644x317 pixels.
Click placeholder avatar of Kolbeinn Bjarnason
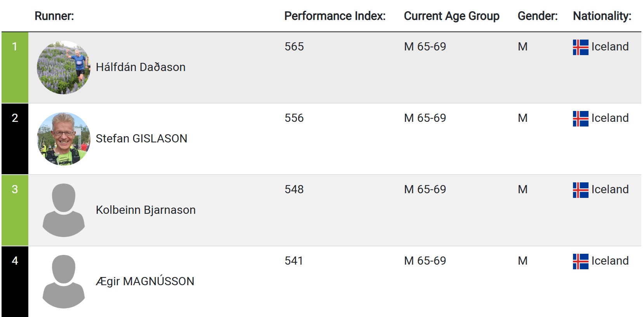click(x=64, y=210)
